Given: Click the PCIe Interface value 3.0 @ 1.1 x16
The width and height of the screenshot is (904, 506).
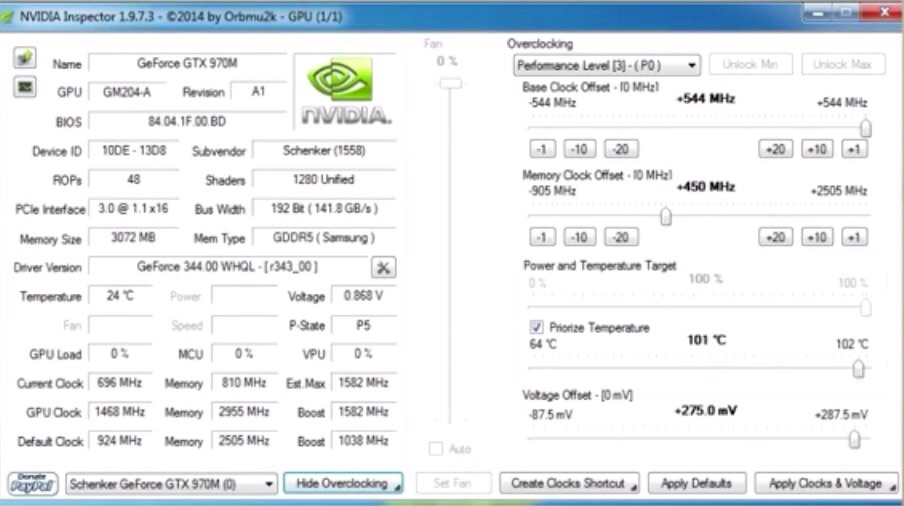Looking at the screenshot, I should (x=134, y=208).
